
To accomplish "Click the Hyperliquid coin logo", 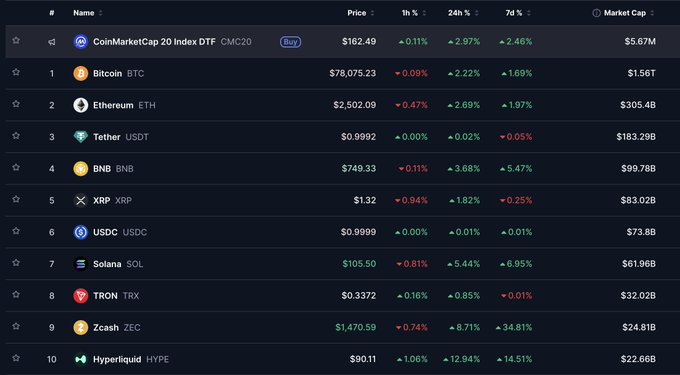I will (81, 359).
